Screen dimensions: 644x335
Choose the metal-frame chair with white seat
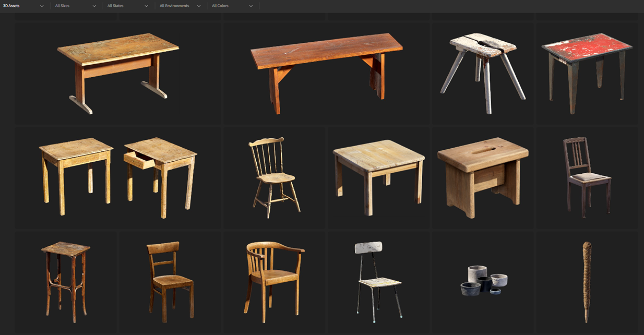378,282
